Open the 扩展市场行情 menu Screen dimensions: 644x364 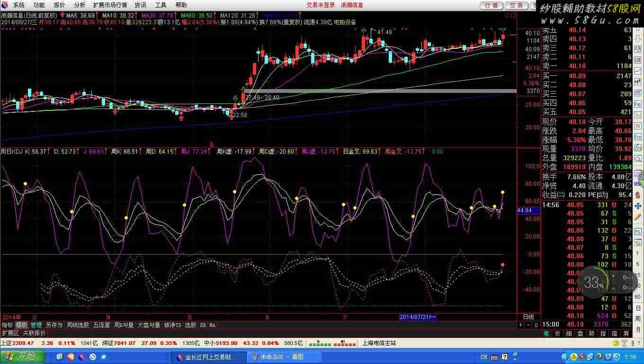pyautogui.click(x=110, y=5)
